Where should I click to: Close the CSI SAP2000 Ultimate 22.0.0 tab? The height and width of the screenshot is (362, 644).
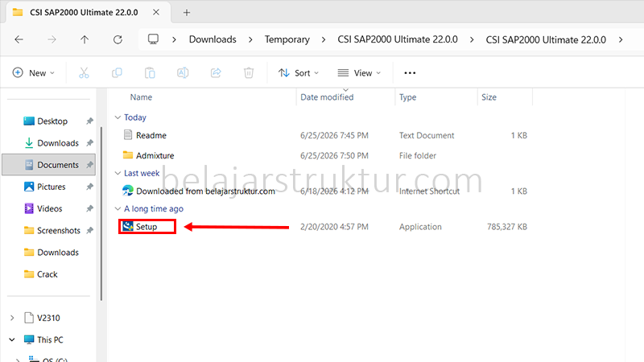156,12
